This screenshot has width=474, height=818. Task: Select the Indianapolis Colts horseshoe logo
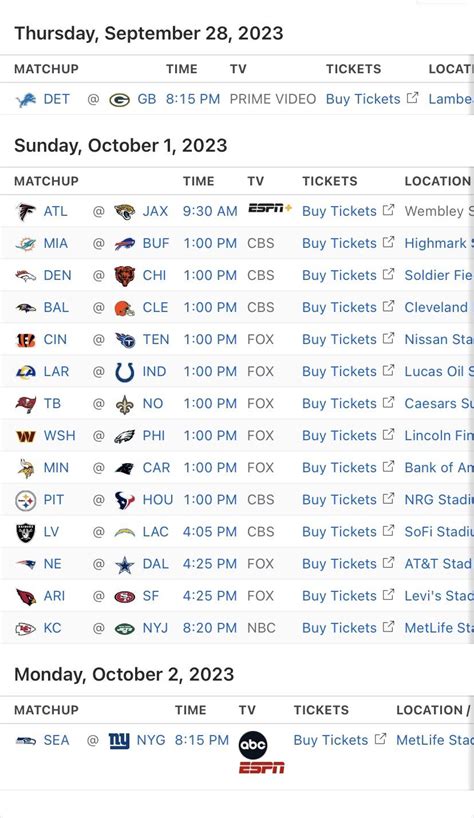(125, 372)
